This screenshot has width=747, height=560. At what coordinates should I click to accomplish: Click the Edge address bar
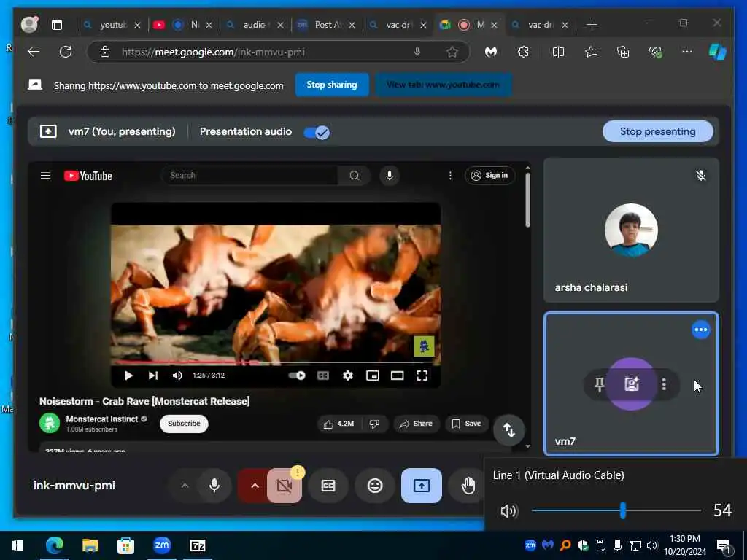click(x=278, y=52)
